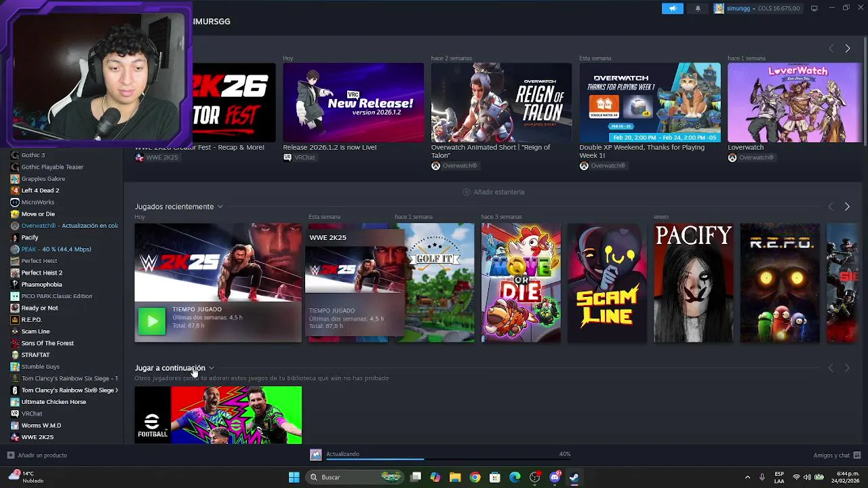Open the Scam Line game cover

point(607,283)
